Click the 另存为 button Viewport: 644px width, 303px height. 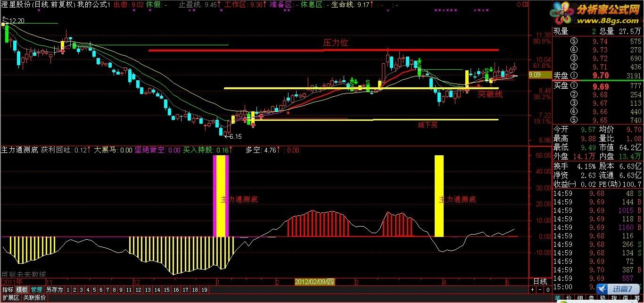pyautogui.click(x=54, y=290)
